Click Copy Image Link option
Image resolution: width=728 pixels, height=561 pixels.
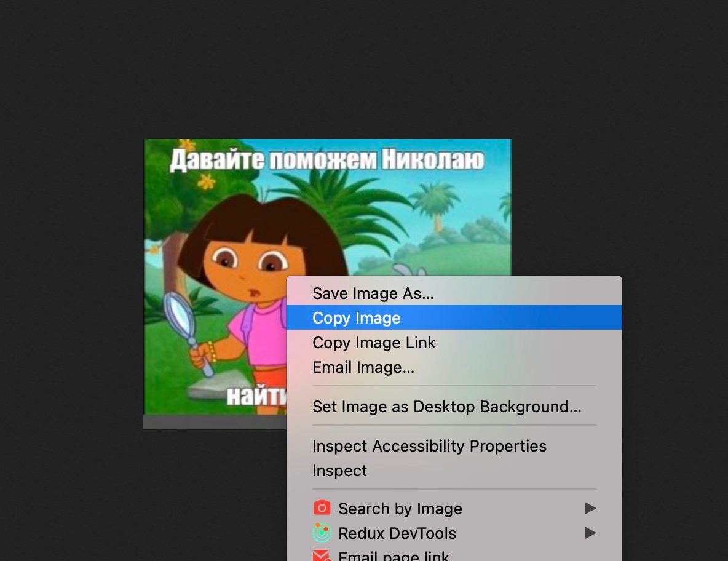pos(454,342)
